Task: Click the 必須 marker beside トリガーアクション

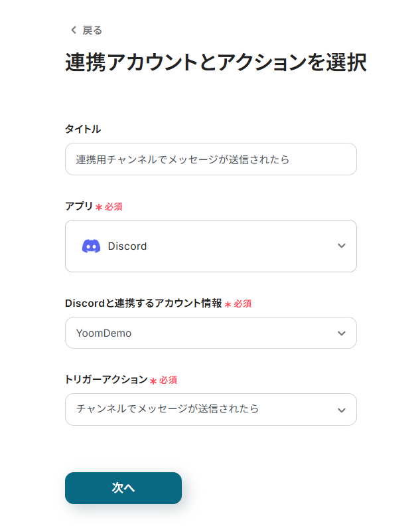Action: tap(168, 380)
